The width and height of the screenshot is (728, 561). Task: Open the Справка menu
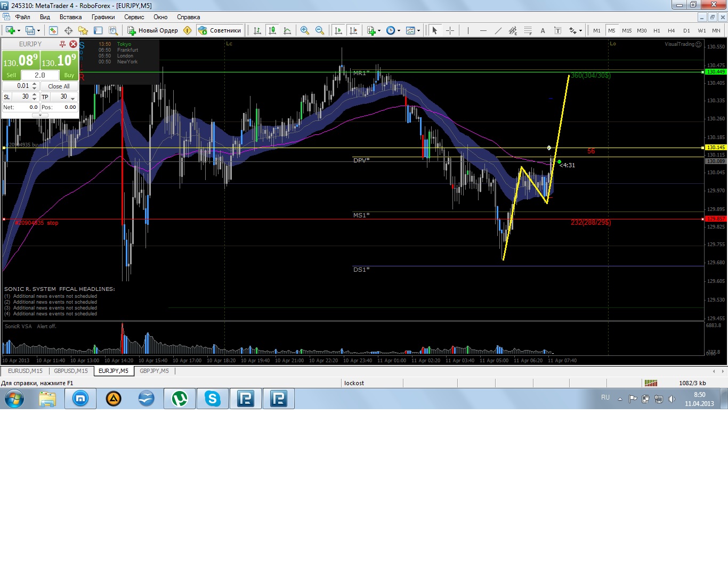coord(189,17)
